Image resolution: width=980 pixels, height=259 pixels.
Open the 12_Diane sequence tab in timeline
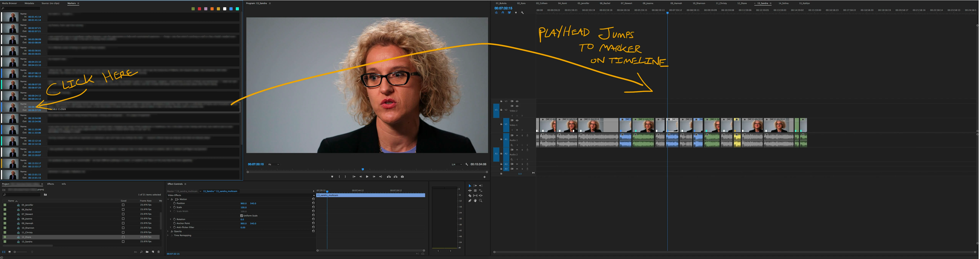coord(742,3)
